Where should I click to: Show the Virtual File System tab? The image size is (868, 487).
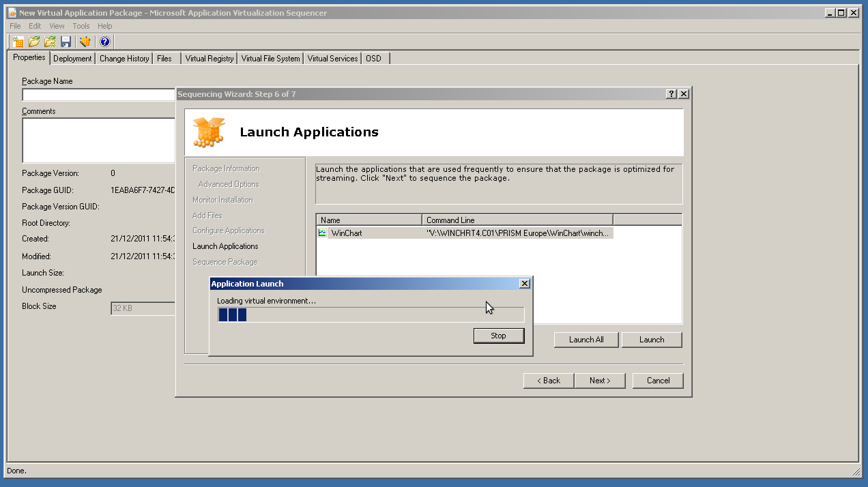(270, 59)
